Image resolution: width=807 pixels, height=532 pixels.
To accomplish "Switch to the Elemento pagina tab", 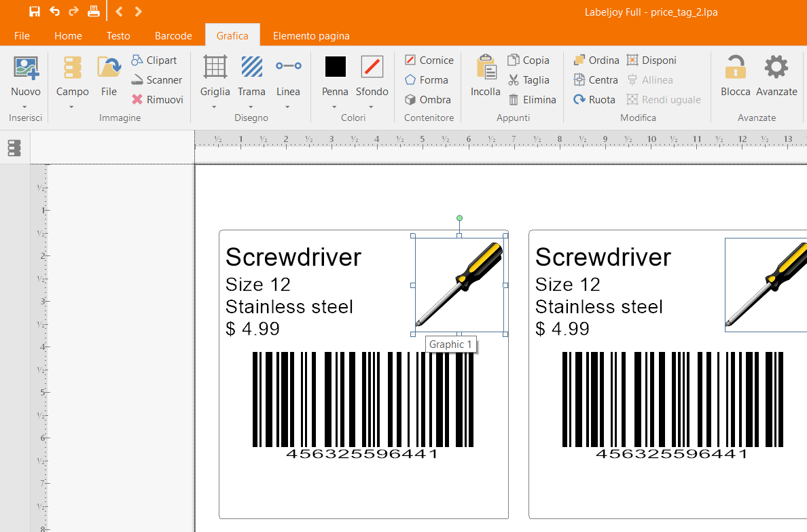I will coord(311,35).
